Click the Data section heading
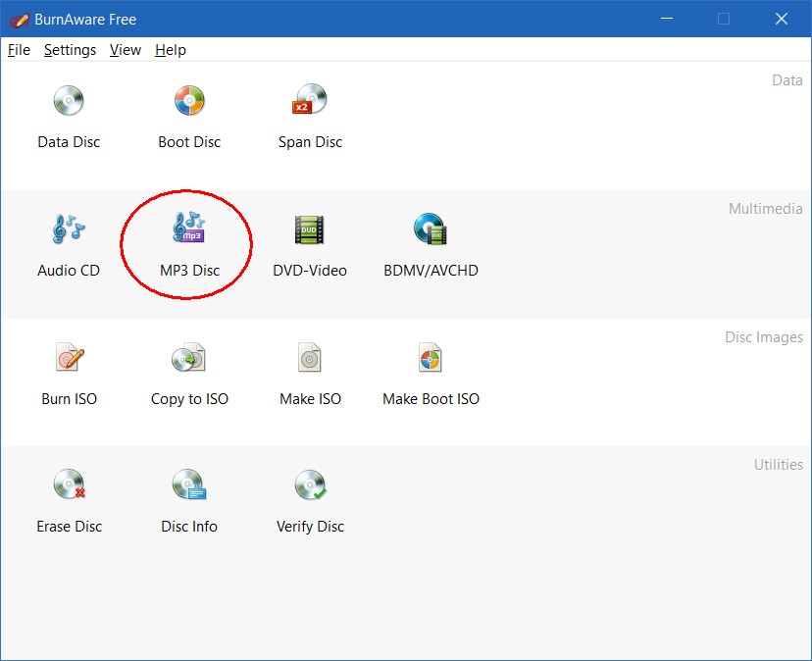The width and height of the screenshot is (812, 661). [787, 79]
